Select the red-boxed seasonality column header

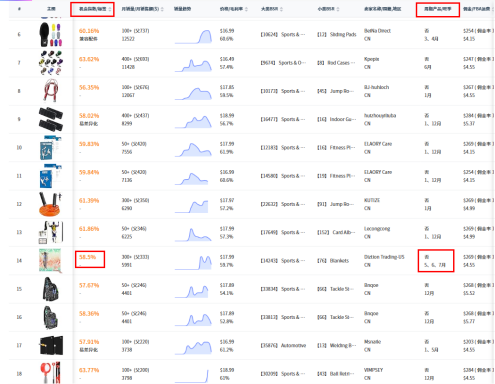438,9
